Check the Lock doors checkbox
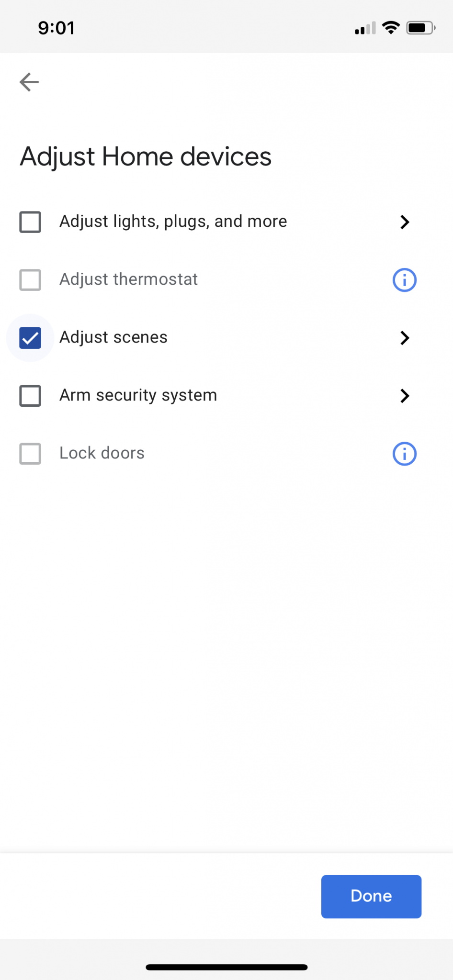Image resolution: width=453 pixels, height=980 pixels. 30,454
